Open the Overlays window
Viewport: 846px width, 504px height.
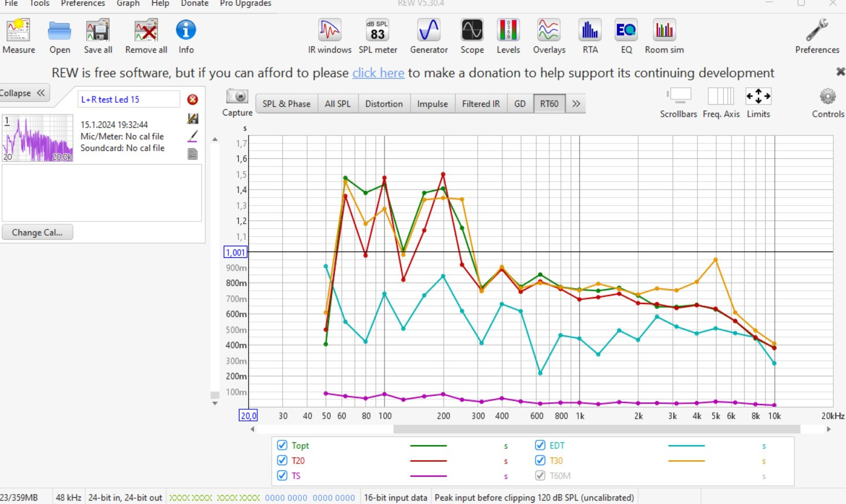tap(549, 36)
